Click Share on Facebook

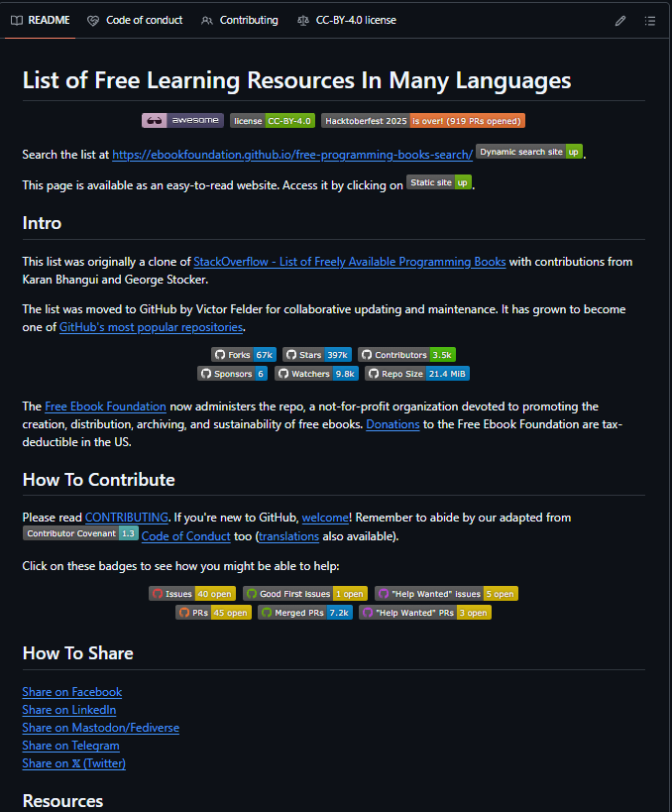(x=72, y=692)
